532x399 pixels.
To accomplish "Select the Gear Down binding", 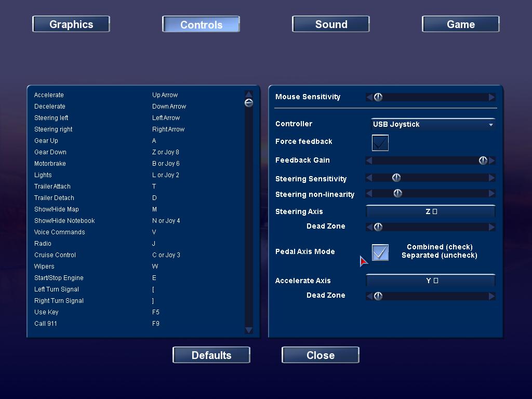I will (137, 152).
